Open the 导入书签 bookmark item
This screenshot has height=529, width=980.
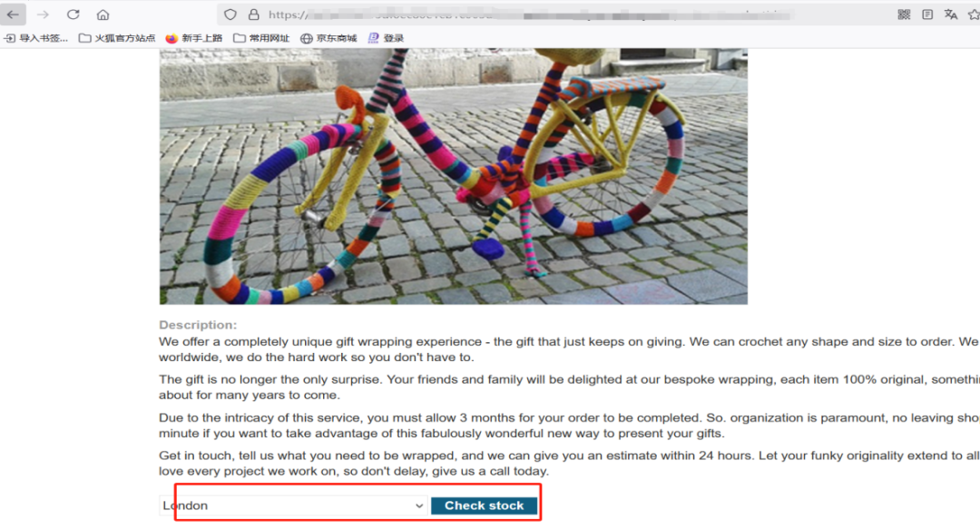click(x=36, y=38)
